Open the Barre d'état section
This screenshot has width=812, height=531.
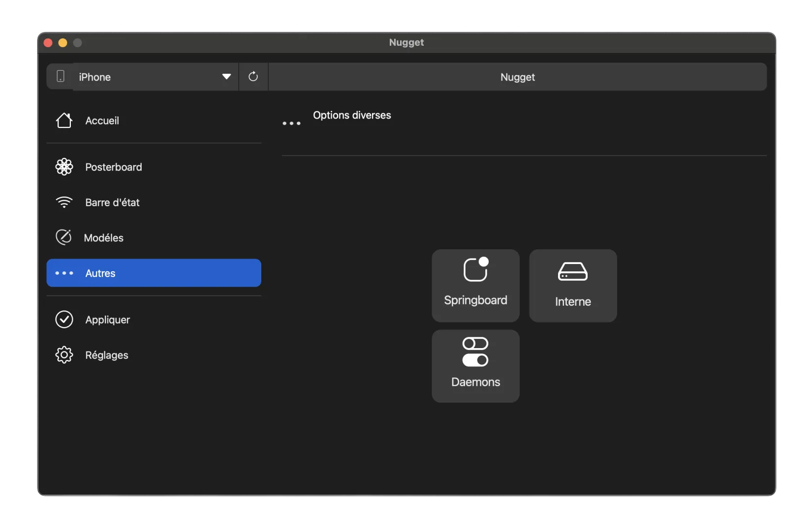click(154, 203)
